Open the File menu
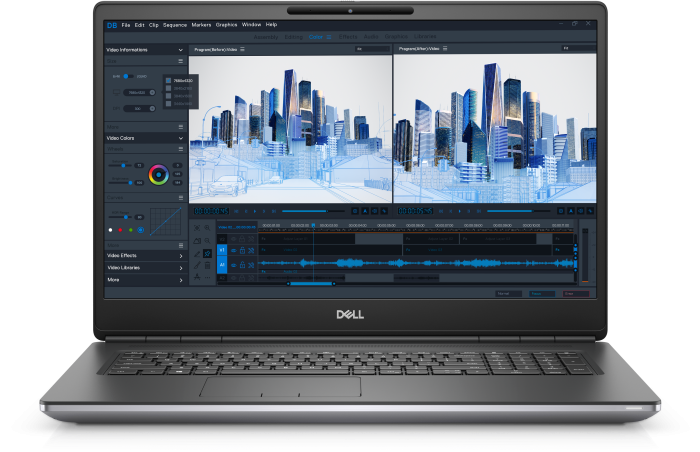Image resolution: width=700 pixels, height=452 pixels. click(x=126, y=25)
